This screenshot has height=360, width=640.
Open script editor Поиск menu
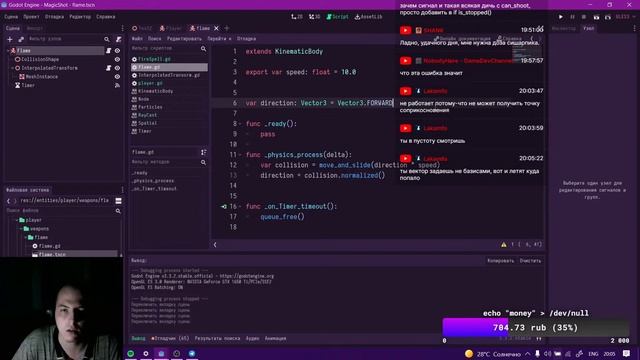click(x=154, y=39)
